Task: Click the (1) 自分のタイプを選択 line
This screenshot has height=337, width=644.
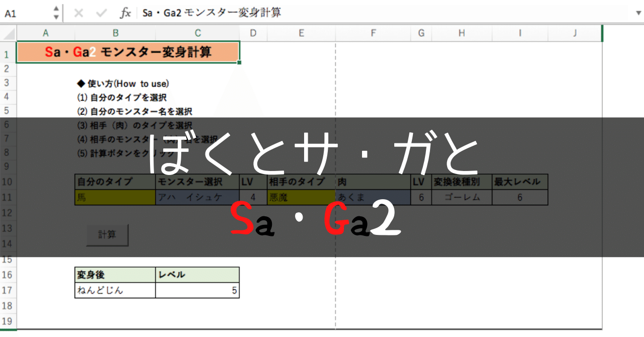Action: point(121,98)
